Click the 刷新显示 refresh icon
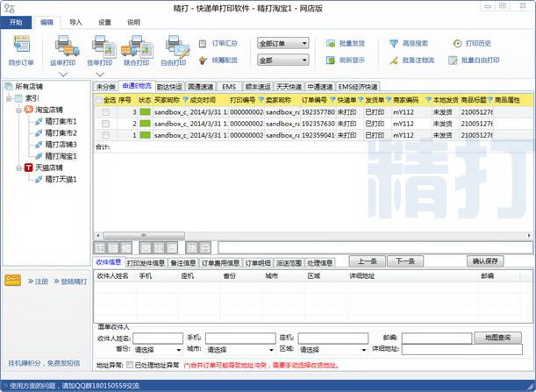Image resolution: width=536 pixels, height=392 pixels. click(330, 61)
